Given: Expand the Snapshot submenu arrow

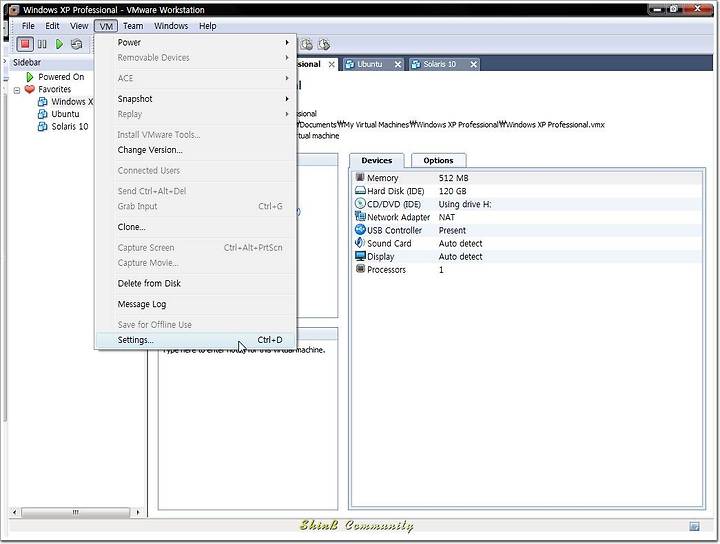Looking at the screenshot, I should click(287, 99).
